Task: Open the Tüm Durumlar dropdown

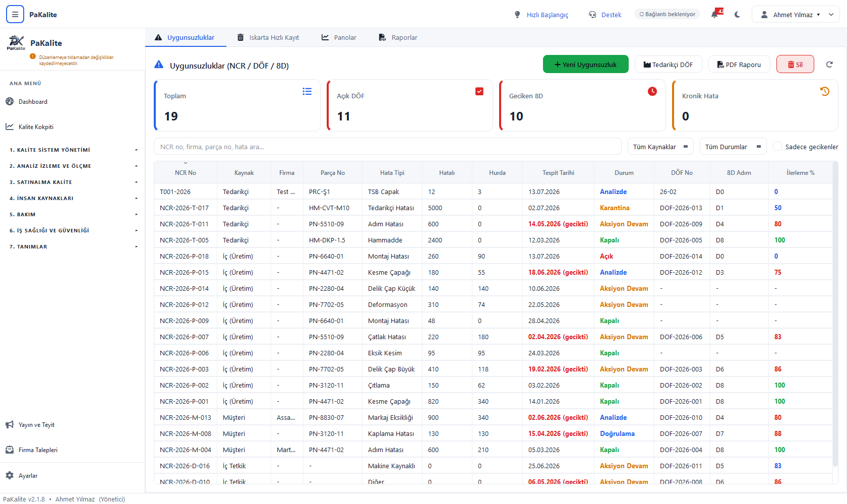Action: 733,146
